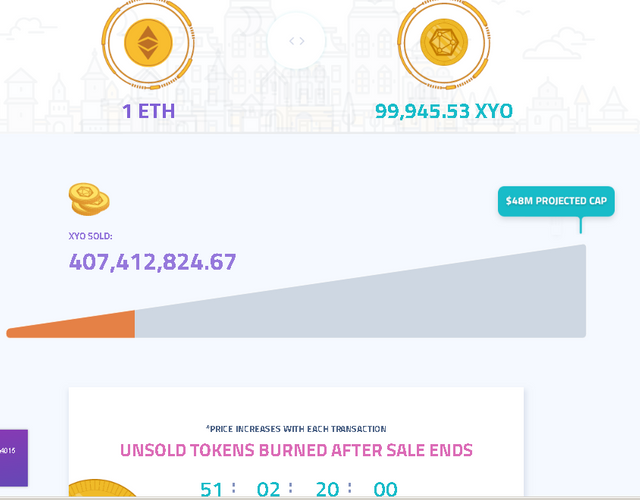Click the purple tab on the left edge
640x500 pixels.
point(13,460)
